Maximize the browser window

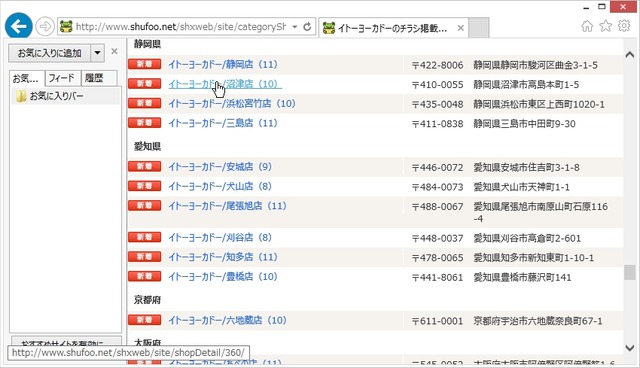pyautogui.click(x=602, y=7)
